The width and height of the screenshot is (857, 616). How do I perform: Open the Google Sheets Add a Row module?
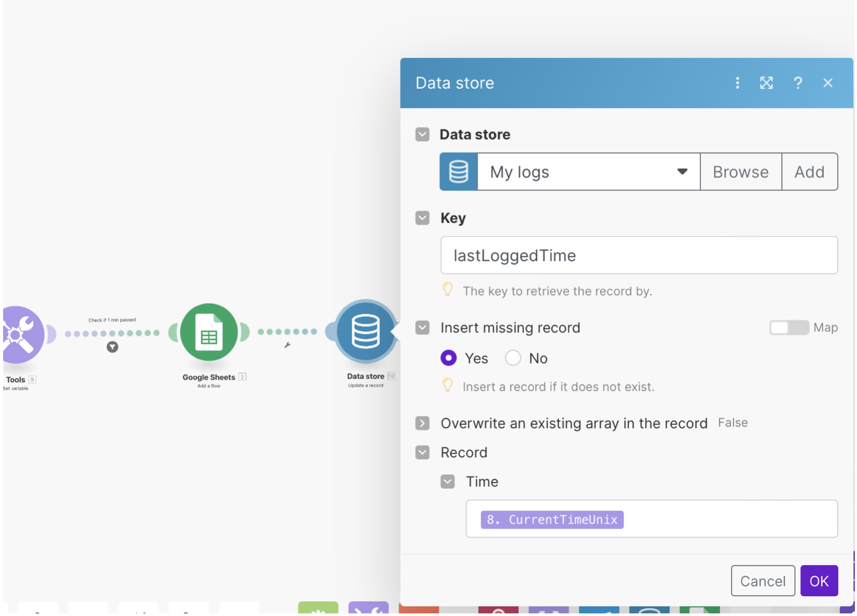[209, 332]
